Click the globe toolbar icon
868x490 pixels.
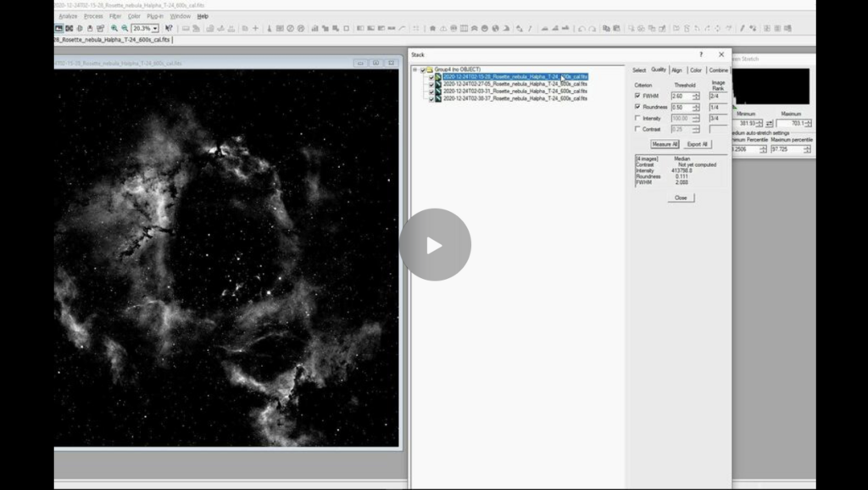click(495, 28)
